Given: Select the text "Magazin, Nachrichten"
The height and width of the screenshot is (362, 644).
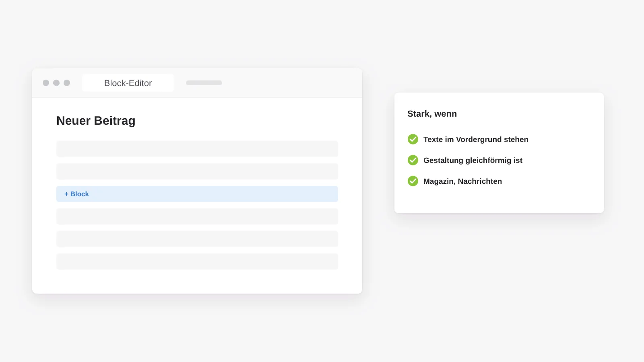Looking at the screenshot, I should pyautogui.click(x=462, y=181).
